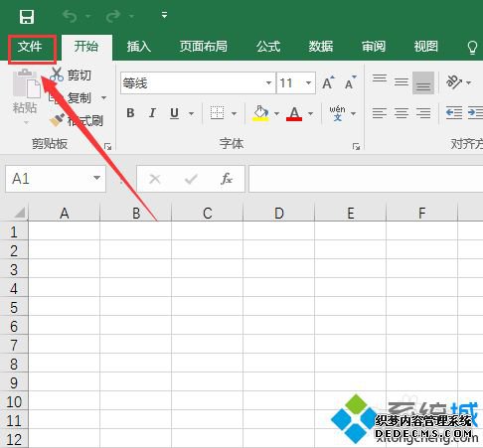Screen dimensions: 483x448
Task: Click the Redo arrow icon
Action: tap(113, 16)
